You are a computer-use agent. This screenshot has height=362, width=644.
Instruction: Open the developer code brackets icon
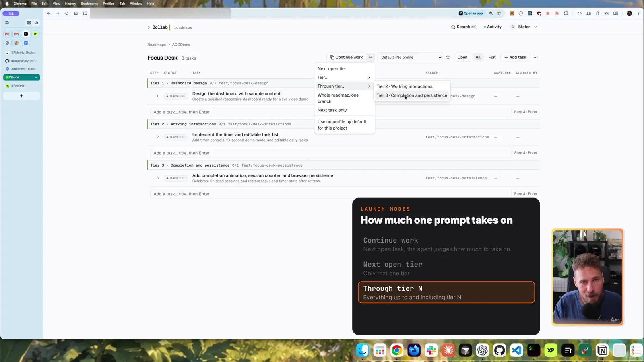click(580, 13)
